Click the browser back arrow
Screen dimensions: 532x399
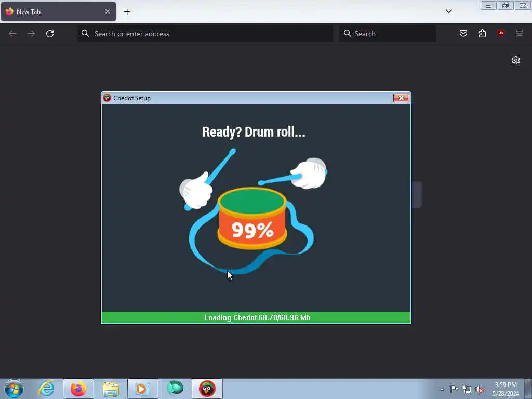(12, 34)
